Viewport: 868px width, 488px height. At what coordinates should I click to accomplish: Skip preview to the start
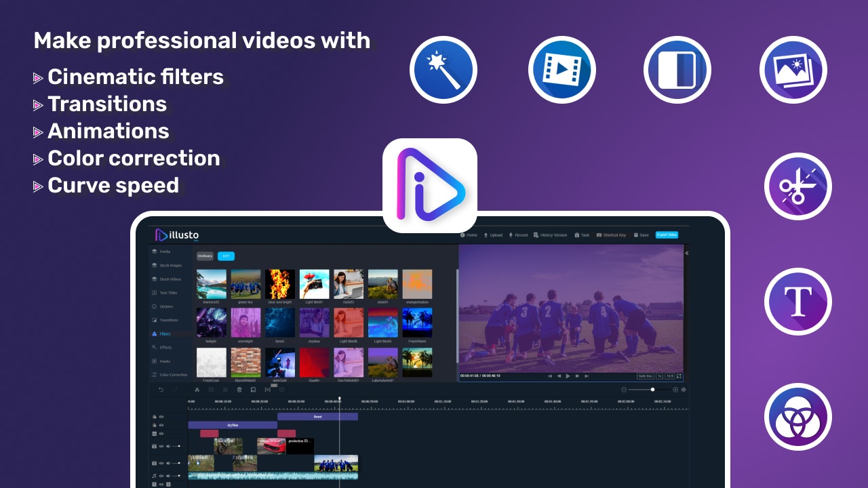tap(550, 375)
